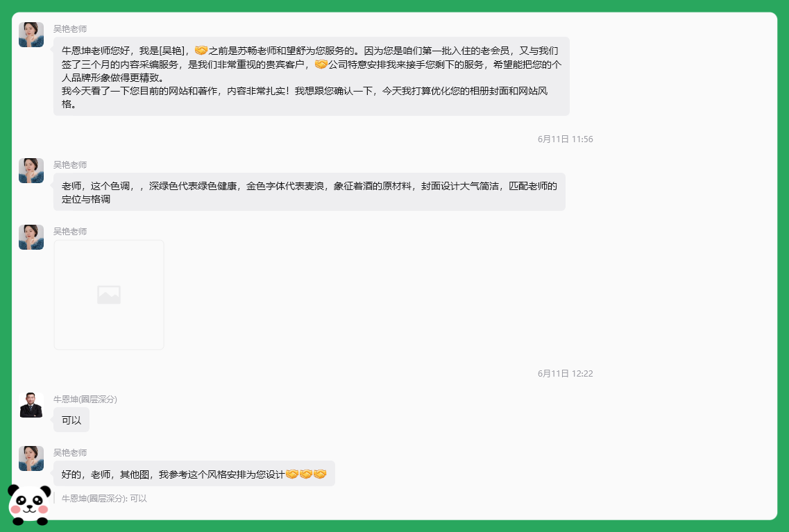
Task: Select the 深绿色代表绿色健康 message bubble
Action: [x=309, y=192]
